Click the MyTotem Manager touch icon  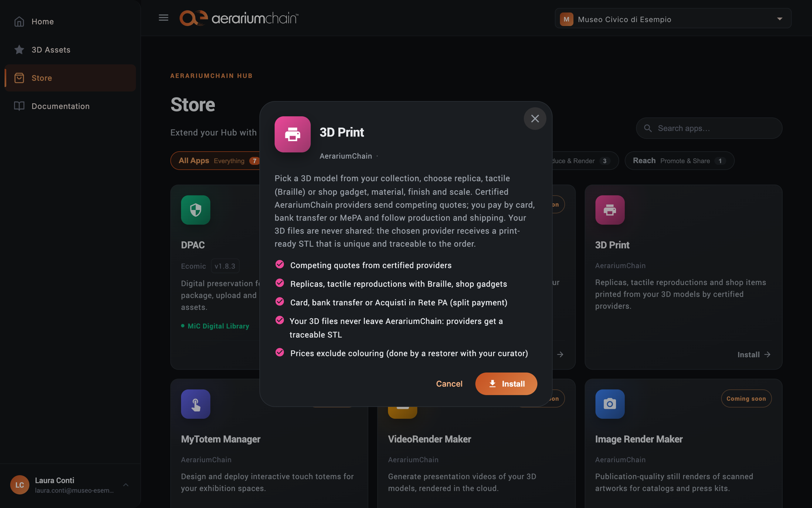(x=196, y=404)
